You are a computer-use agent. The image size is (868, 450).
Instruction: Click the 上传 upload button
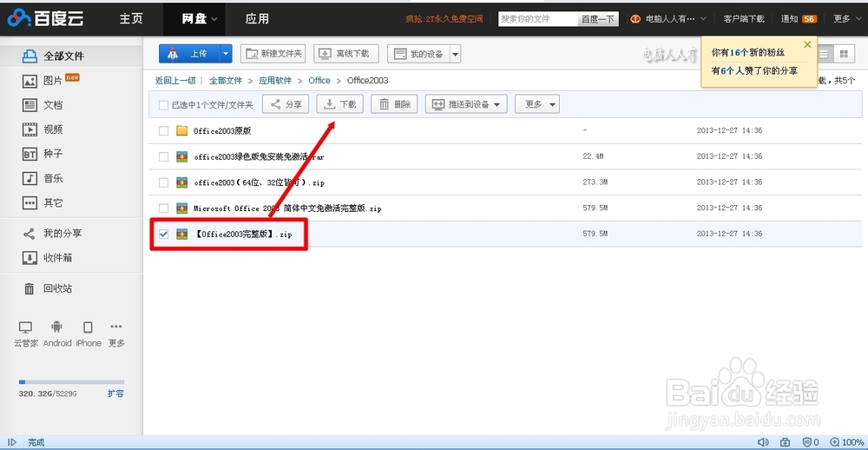click(189, 54)
